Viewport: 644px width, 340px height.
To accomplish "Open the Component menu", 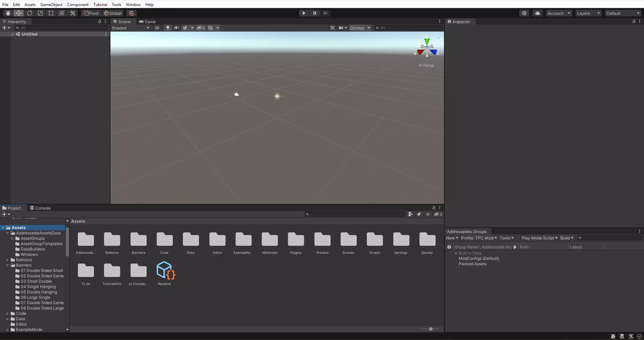I will point(78,4).
